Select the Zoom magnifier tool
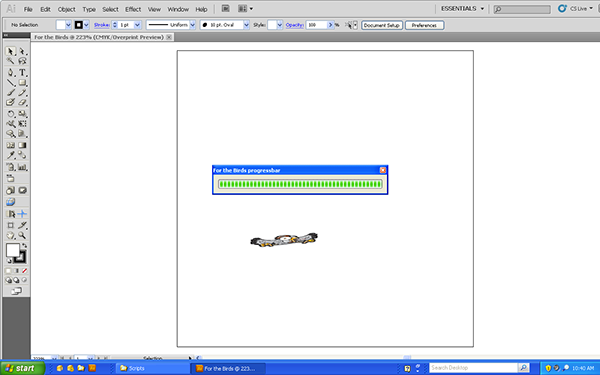600x375 pixels. coord(22,236)
